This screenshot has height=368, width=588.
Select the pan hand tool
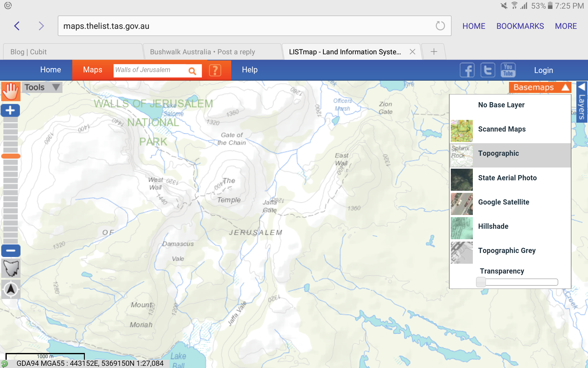11,91
